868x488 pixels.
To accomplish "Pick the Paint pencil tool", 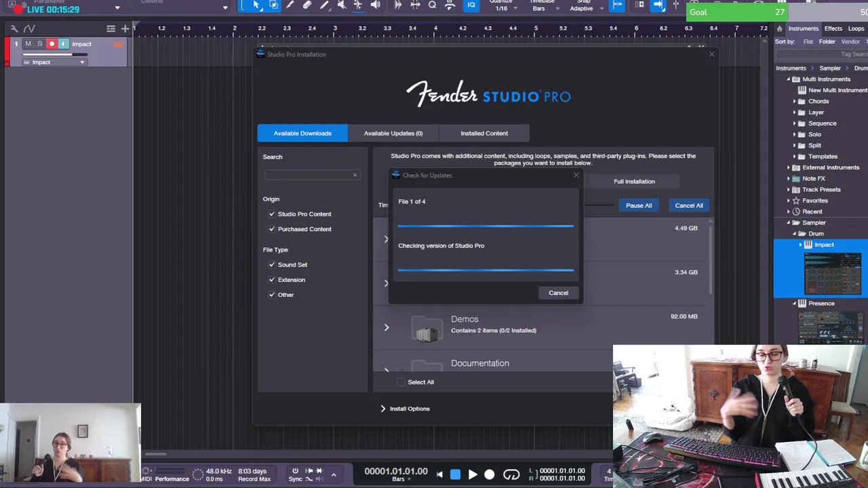I will [324, 5].
